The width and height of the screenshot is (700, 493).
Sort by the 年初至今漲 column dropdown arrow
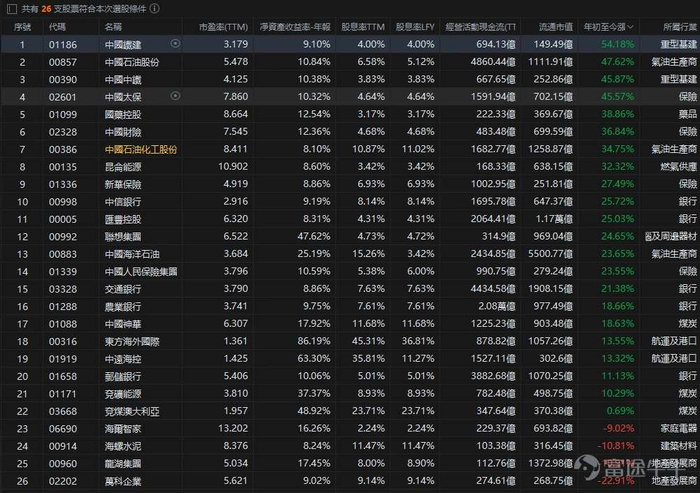click(630, 27)
